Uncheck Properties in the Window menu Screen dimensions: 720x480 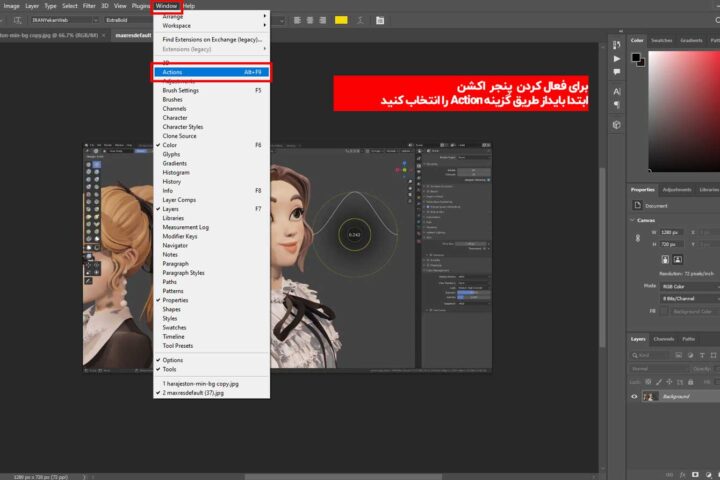pos(212,300)
